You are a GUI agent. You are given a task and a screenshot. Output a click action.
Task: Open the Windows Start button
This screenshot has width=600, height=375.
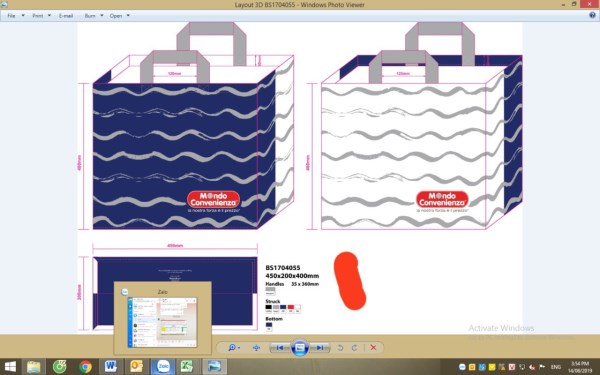10,367
